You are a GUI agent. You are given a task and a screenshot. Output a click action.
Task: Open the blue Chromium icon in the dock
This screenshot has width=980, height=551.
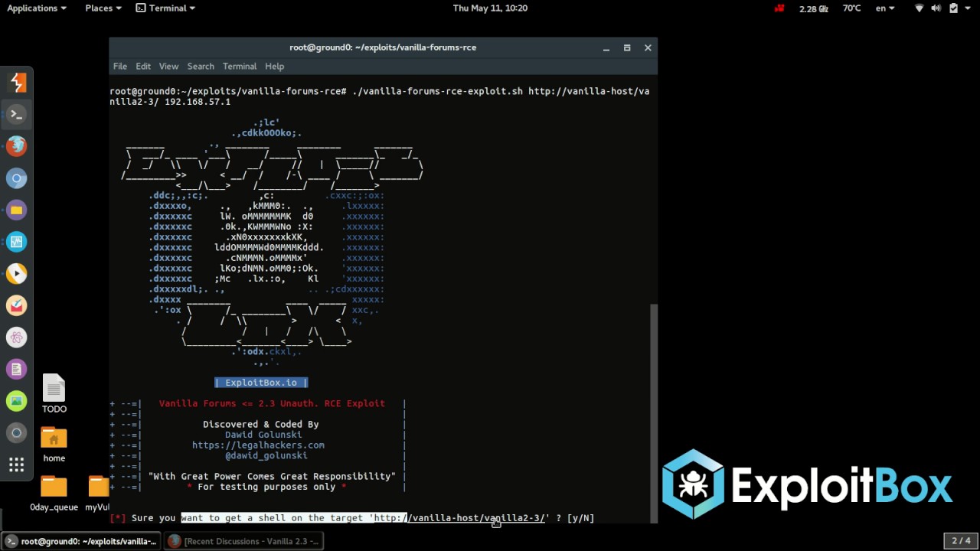pos(16,178)
